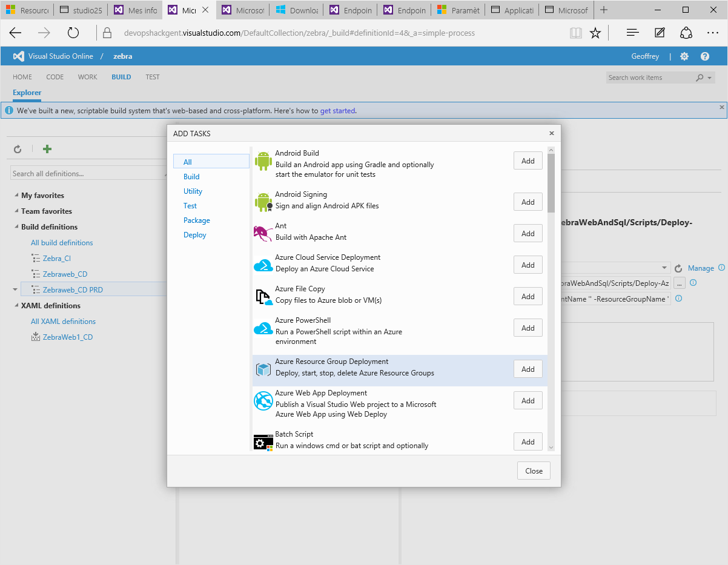Screen dimensions: 728x565
Task: Click the browser address bar URL
Action: pyautogui.click(x=299, y=33)
